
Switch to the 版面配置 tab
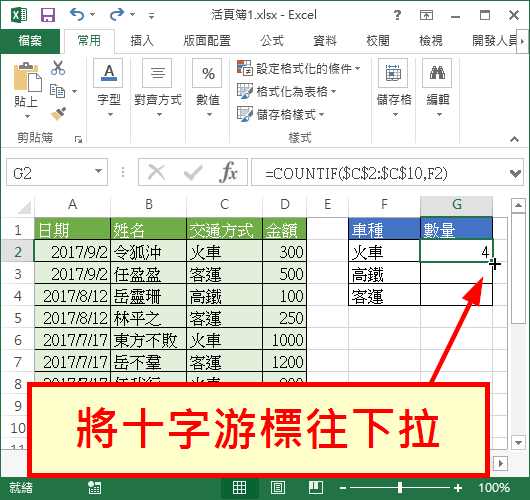tap(207, 41)
